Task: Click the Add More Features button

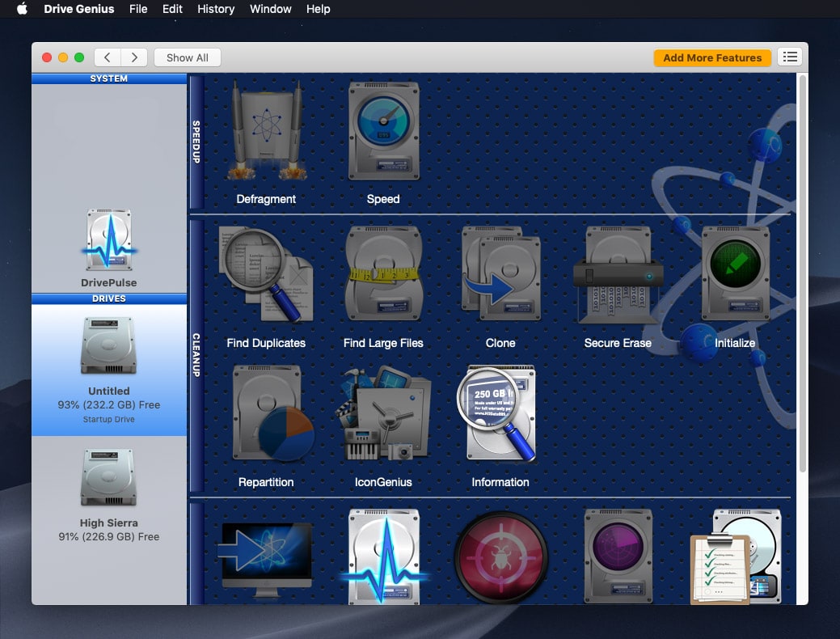Action: 712,57
